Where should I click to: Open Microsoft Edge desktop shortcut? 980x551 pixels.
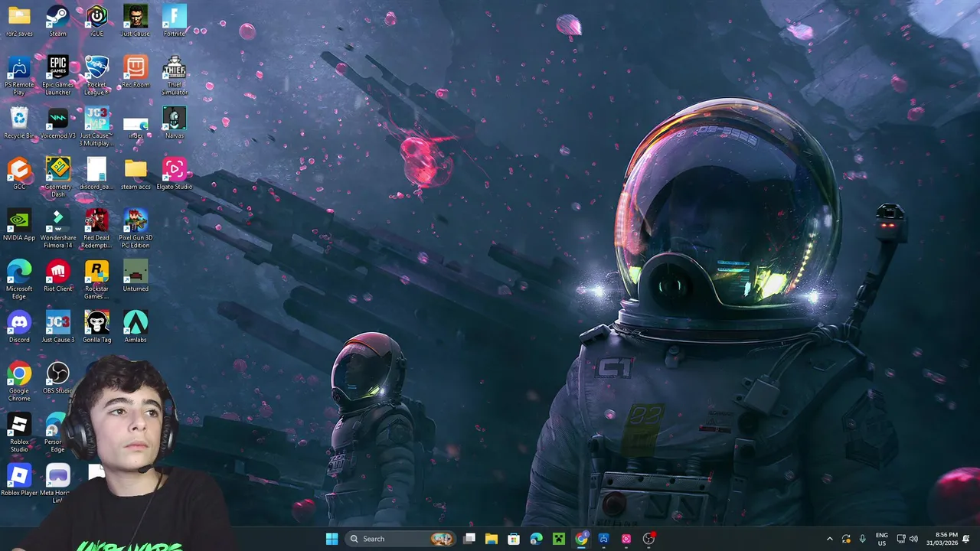[19, 279]
